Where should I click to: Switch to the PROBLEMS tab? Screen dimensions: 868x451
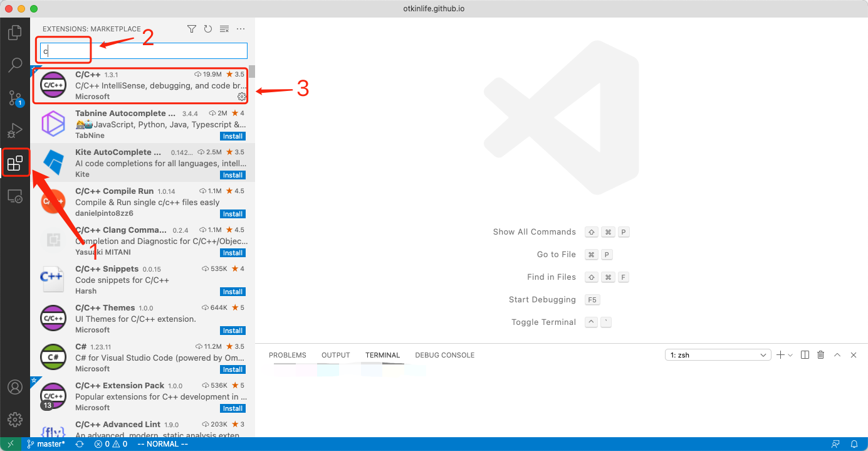coord(288,355)
